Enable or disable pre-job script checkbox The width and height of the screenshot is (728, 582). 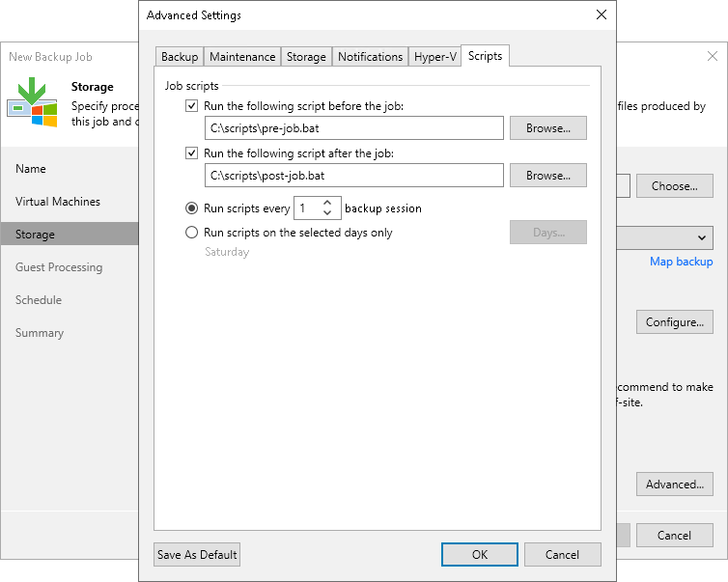[x=191, y=106]
